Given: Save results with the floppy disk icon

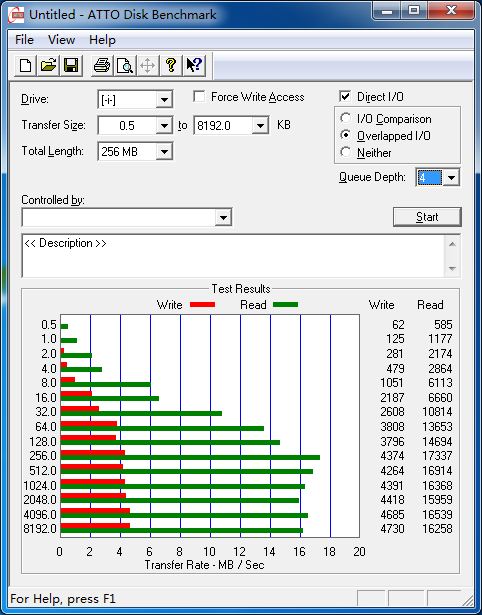Looking at the screenshot, I should point(71,65).
